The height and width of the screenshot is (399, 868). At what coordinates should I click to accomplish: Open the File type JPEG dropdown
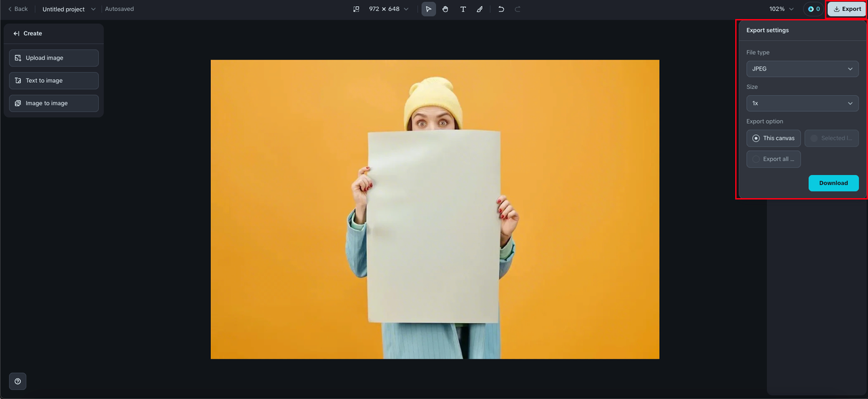coord(802,69)
